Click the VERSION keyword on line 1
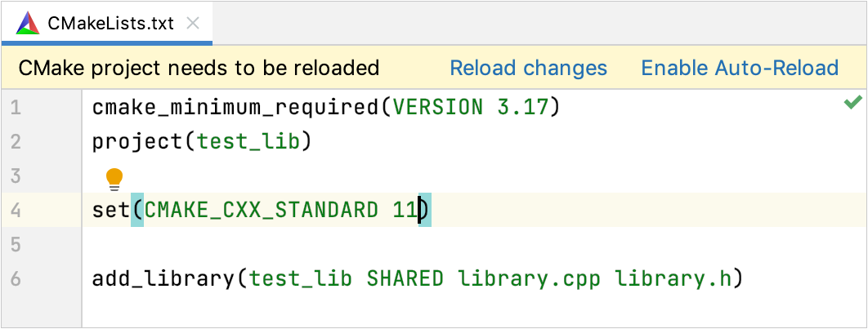Screen dimensions: 868x329 (x=439, y=107)
